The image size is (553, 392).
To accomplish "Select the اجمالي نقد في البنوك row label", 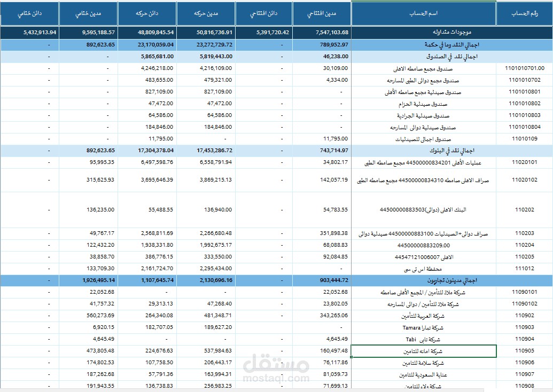I will click(x=452, y=151).
